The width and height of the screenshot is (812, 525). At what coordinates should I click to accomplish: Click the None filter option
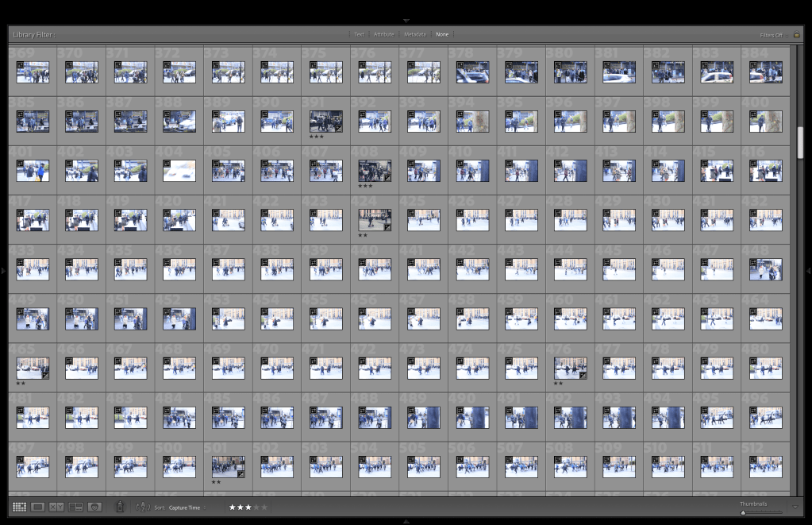pyautogui.click(x=441, y=35)
